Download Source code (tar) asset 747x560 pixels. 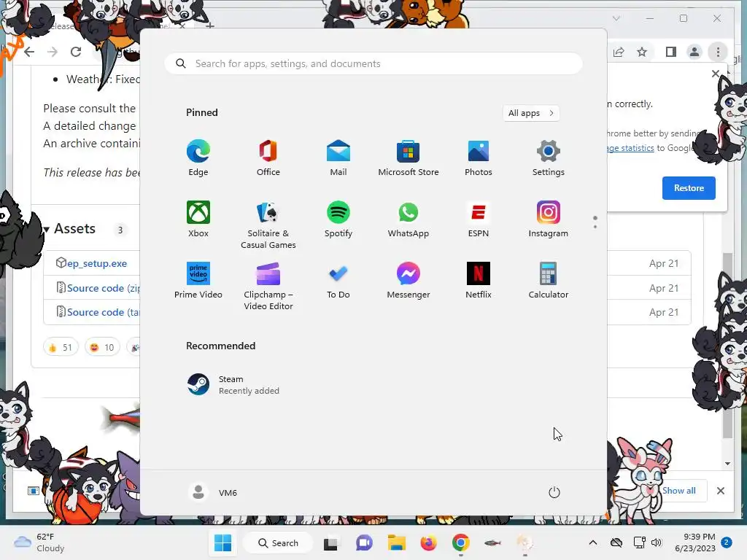point(104,312)
